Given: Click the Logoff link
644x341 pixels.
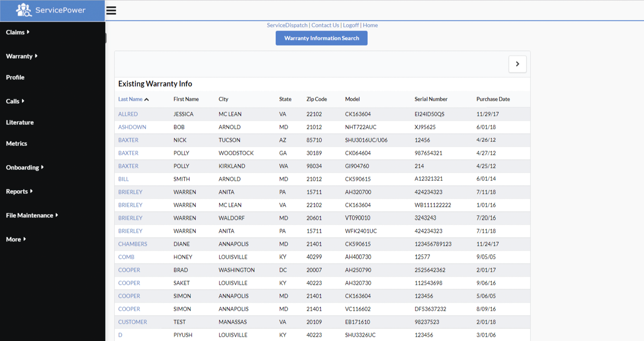Looking at the screenshot, I should tap(351, 25).
